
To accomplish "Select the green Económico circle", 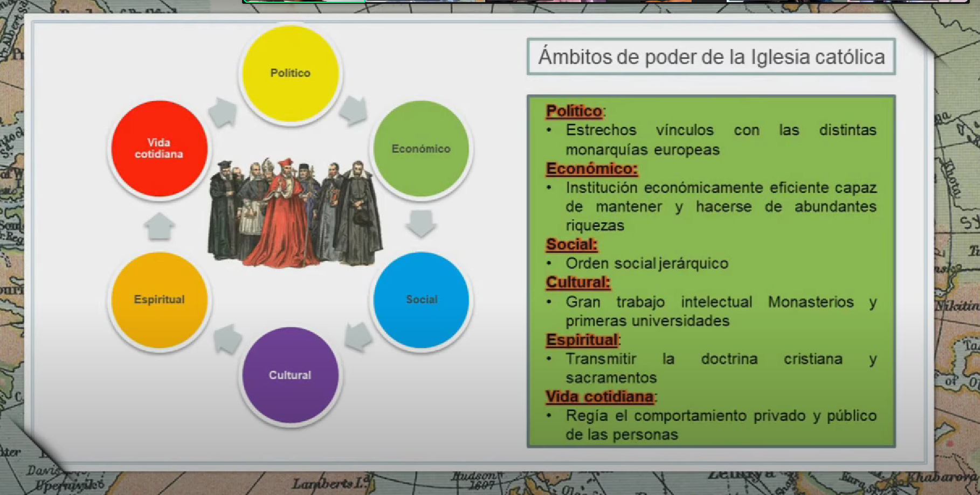I will pos(421,149).
